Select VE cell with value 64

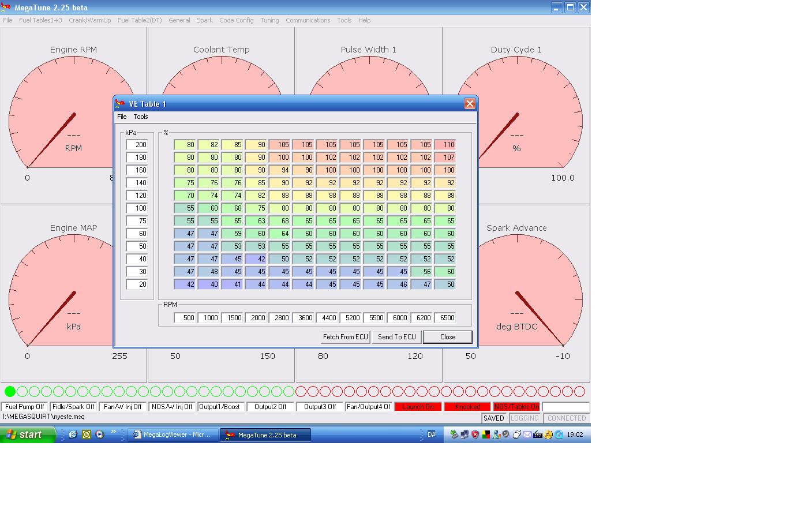[279, 233]
